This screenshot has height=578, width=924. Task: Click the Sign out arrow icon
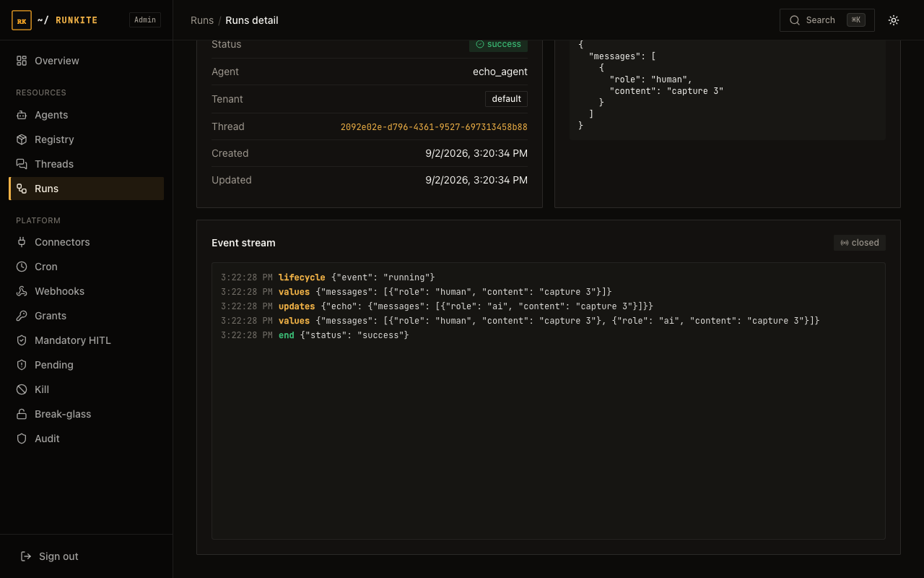click(26, 556)
